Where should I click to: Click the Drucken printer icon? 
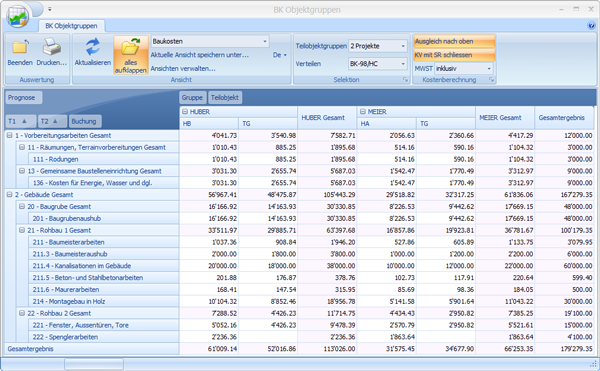[x=52, y=47]
